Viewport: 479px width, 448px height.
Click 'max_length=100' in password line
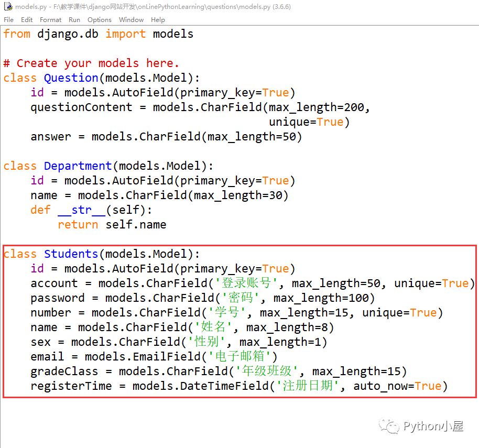click(x=321, y=298)
